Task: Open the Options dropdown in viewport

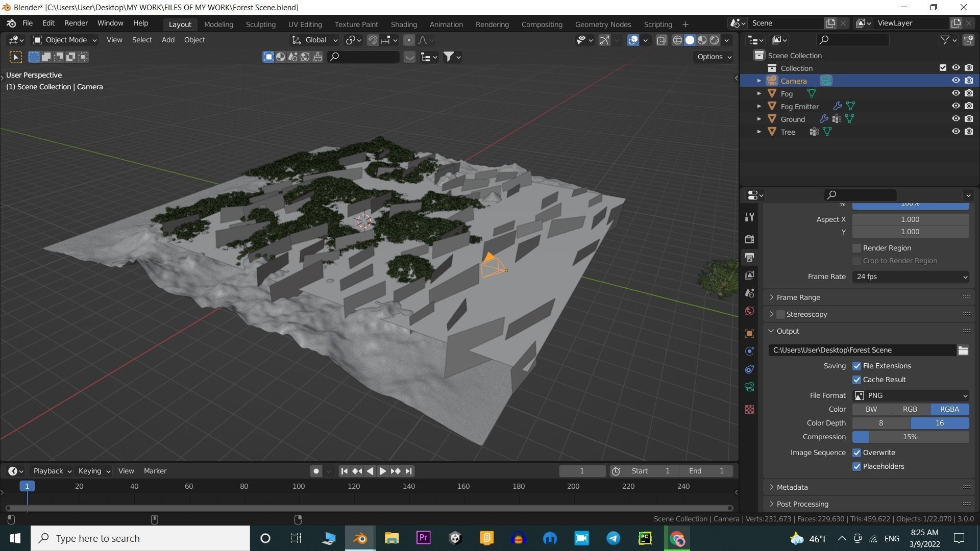Action: click(714, 57)
